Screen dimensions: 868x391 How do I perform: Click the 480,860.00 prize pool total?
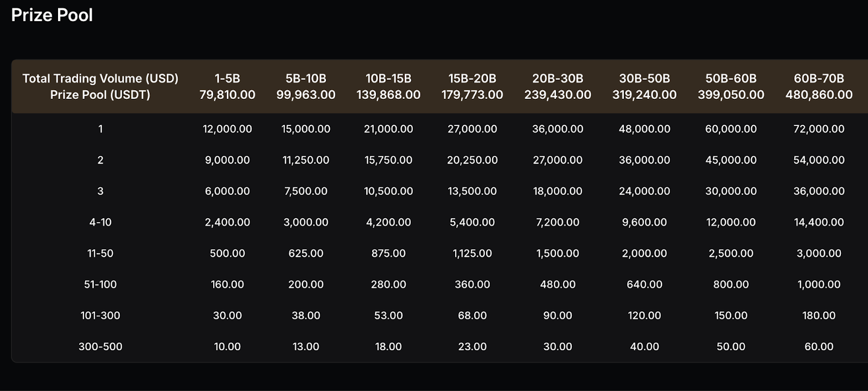coord(819,95)
